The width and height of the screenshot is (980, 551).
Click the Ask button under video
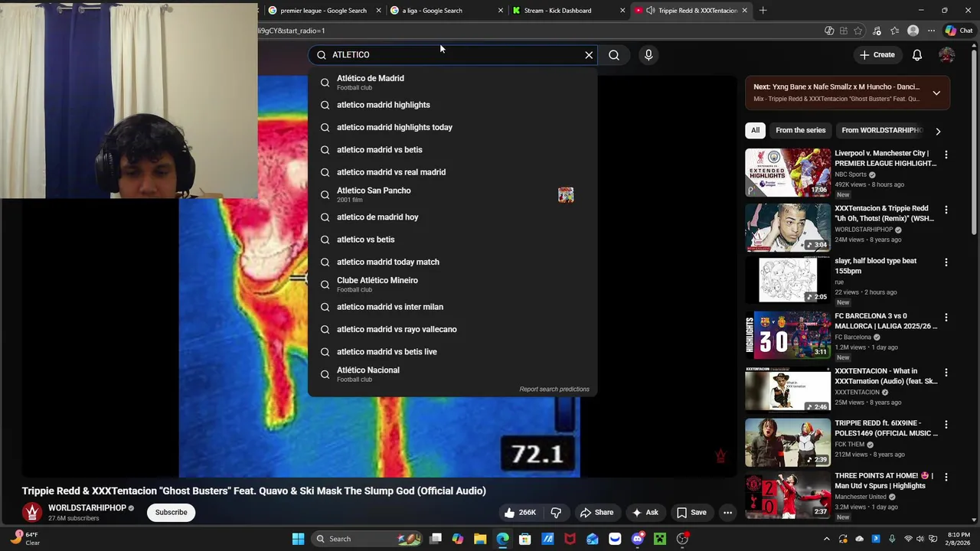pos(645,513)
